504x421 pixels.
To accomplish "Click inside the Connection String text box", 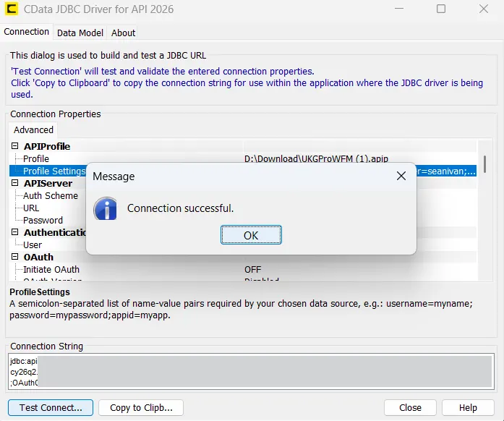I will point(251,372).
